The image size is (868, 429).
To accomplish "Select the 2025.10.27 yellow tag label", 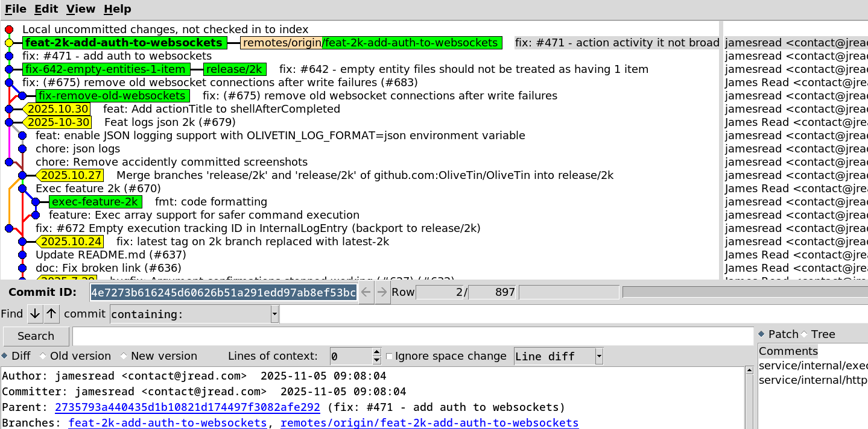I will tap(71, 175).
